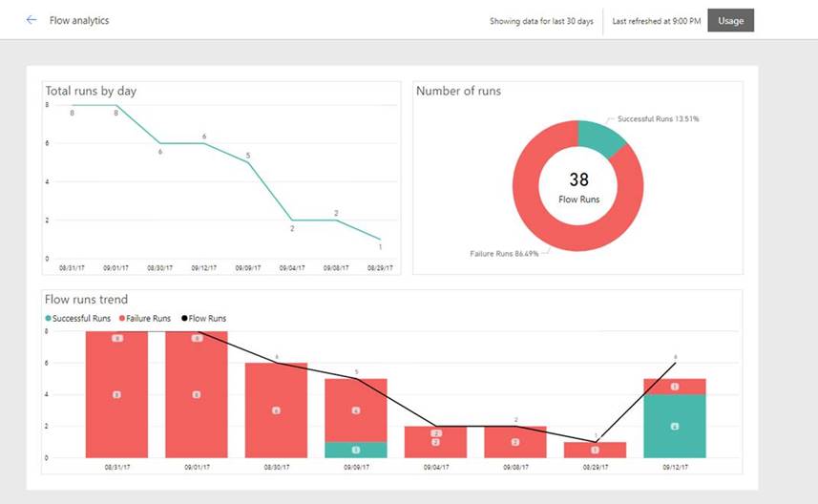Screen dimensions: 818x504
Task: Toggle Flow Runs legend dot
Action: (x=184, y=319)
